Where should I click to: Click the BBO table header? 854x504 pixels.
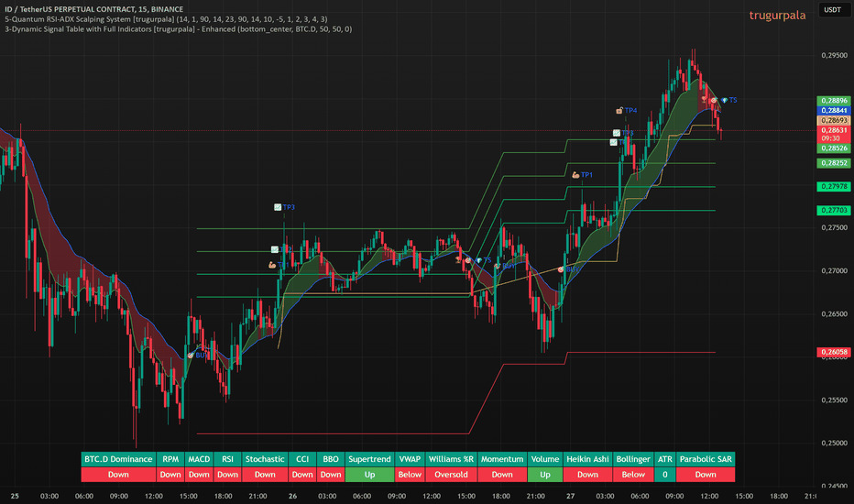pyautogui.click(x=331, y=459)
